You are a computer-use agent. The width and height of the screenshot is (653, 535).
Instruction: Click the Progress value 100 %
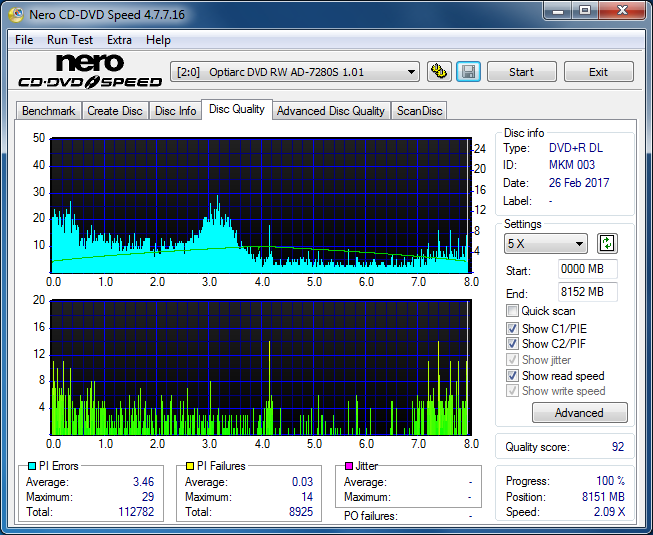coord(611,481)
